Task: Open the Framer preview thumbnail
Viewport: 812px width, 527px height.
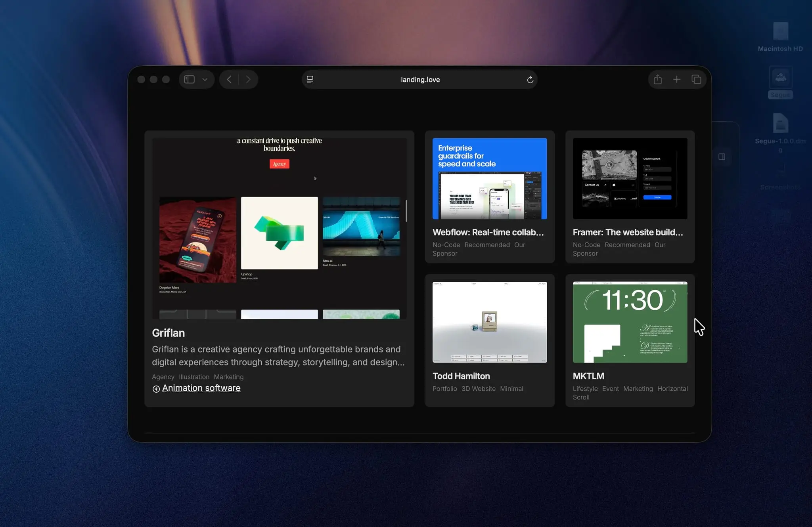Action: pos(630,179)
